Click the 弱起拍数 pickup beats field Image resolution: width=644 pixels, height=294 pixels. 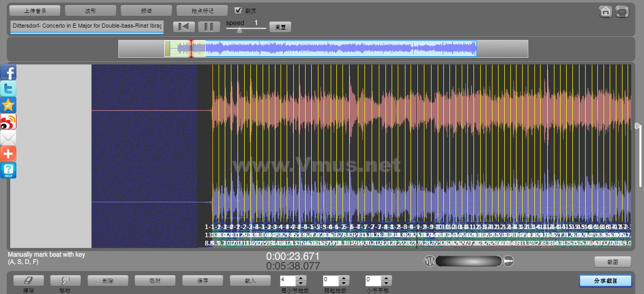tap(331, 280)
